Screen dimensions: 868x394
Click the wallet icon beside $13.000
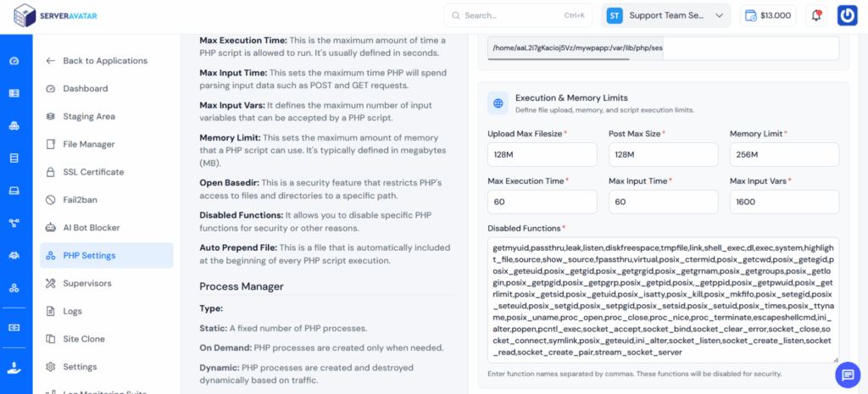coord(751,16)
